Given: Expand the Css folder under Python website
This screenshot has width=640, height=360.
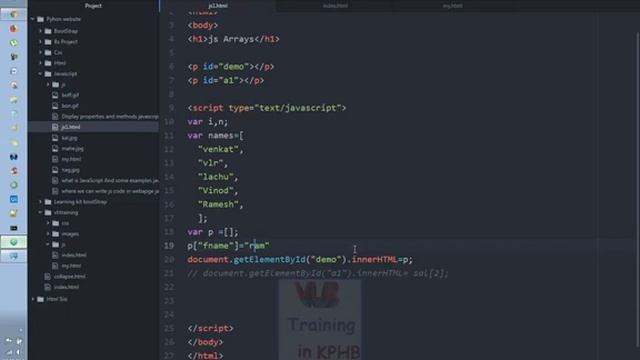Looking at the screenshot, I should (40, 52).
